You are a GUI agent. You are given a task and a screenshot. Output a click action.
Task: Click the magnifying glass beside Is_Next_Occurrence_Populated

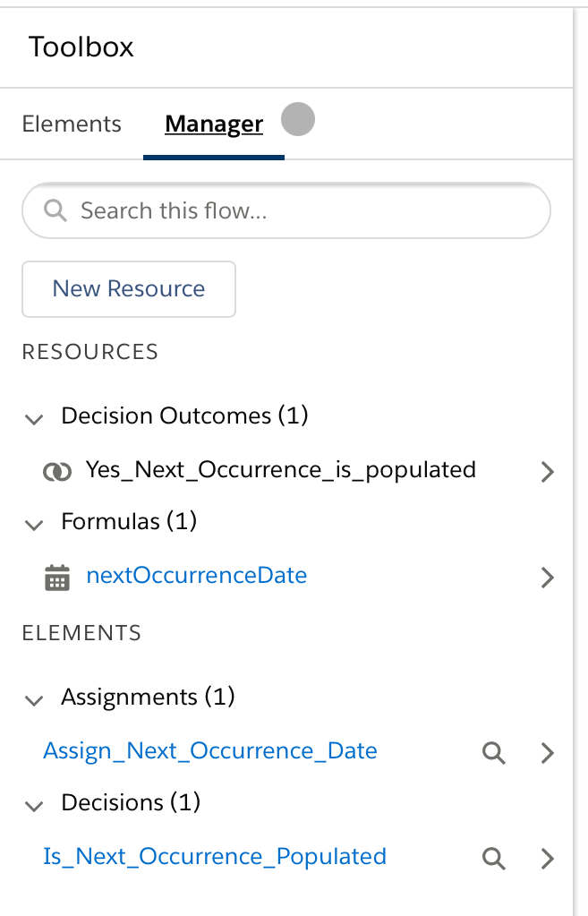click(x=493, y=858)
